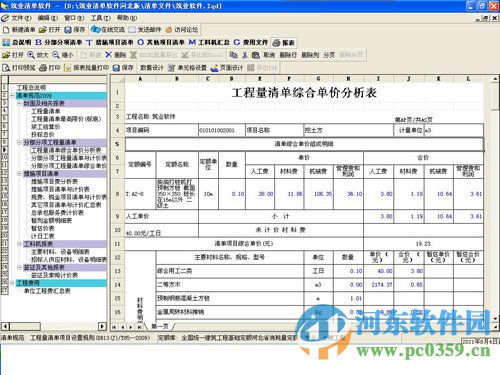Viewport: 500px width, 375px height.
Task: Switch to M 工料机汇总 tab
Action: pos(209,42)
